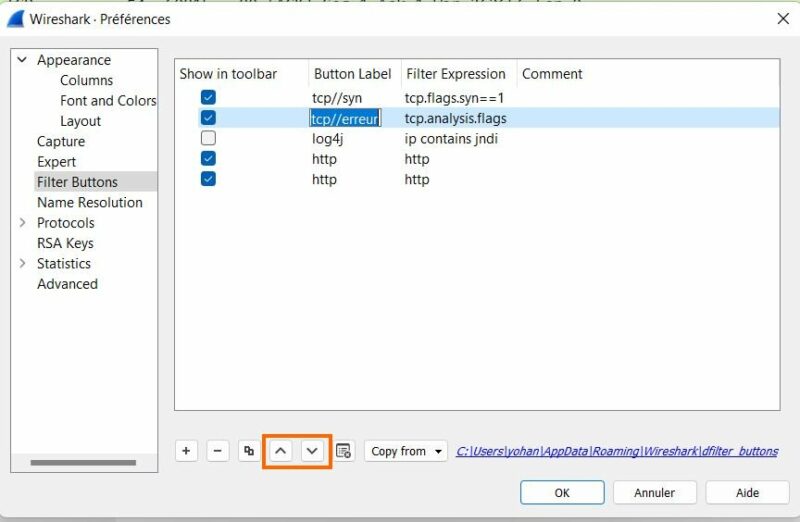
Task: Select Columns in preferences tree
Action: (86, 80)
